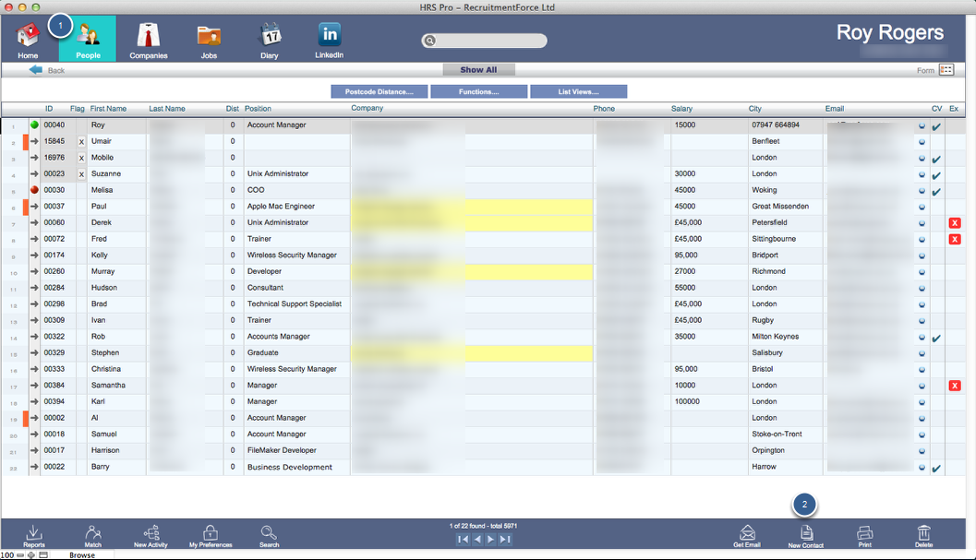Open Reports from the bottom bar
Screen dimensions: 976x560
pyautogui.click(x=33, y=535)
